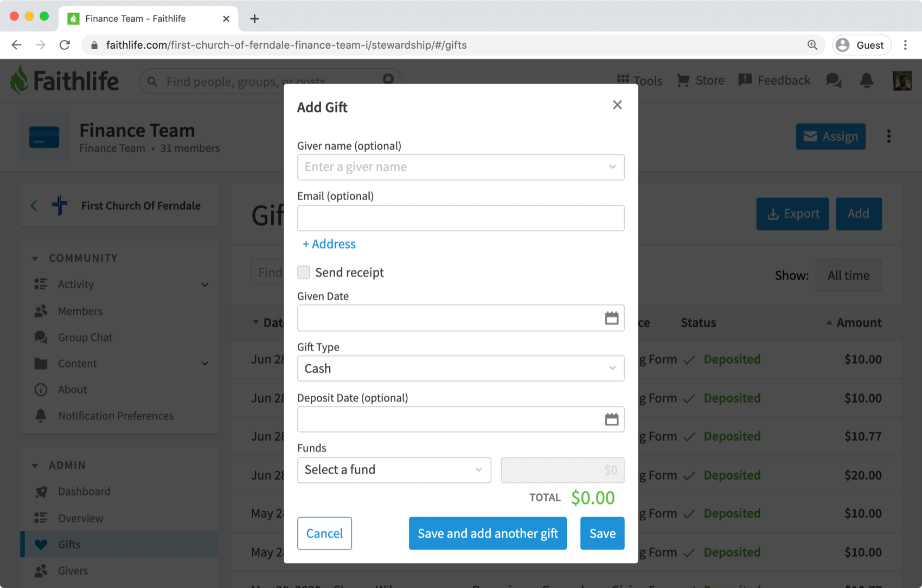Image resolution: width=922 pixels, height=588 pixels.
Task: Open the About page
Action: (x=72, y=390)
